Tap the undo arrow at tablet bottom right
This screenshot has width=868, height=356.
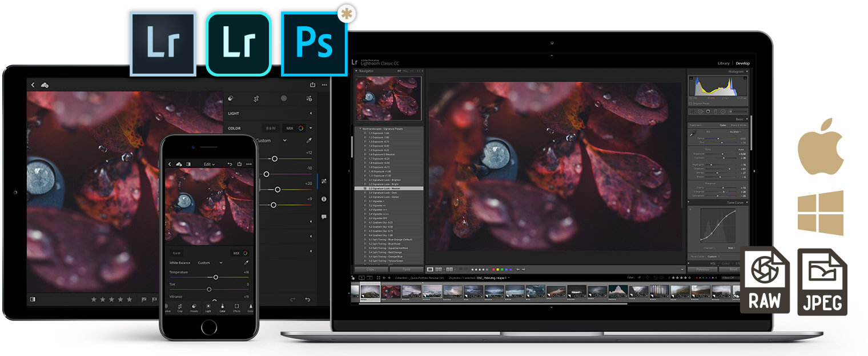click(307, 299)
